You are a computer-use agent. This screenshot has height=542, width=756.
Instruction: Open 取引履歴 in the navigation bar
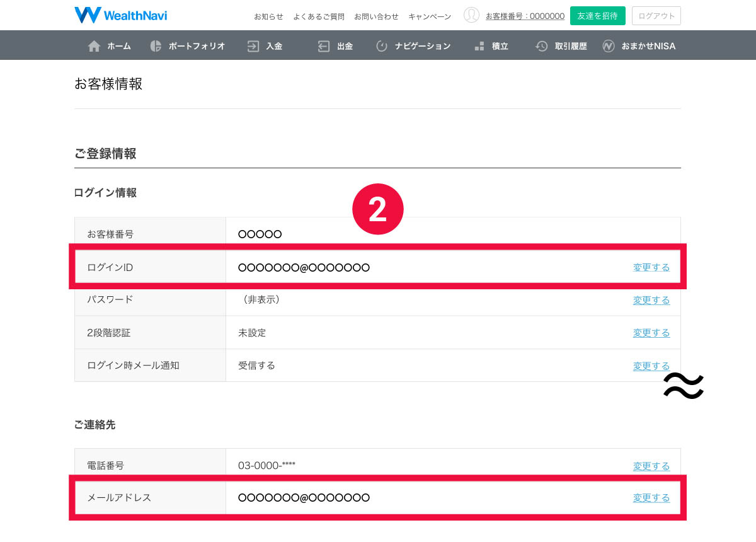pyautogui.click(x=571, y=46)
